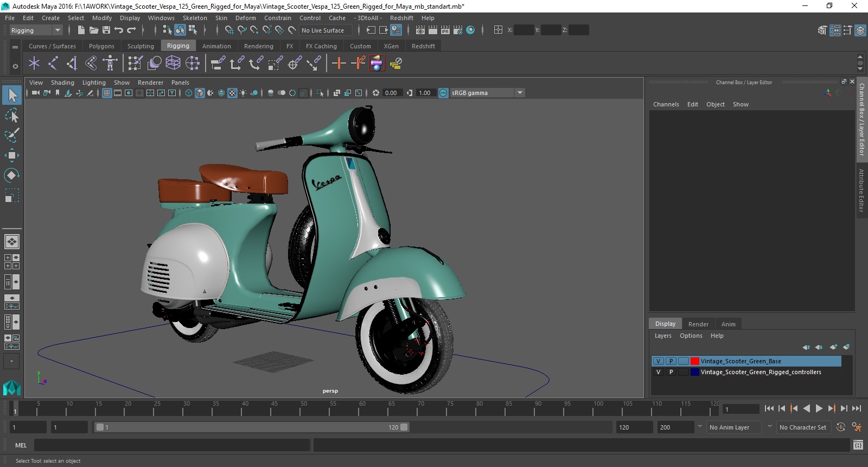Go to start of playback range
Image resolution: width=868 pixels, height=467 pixels.
[769, 408]
